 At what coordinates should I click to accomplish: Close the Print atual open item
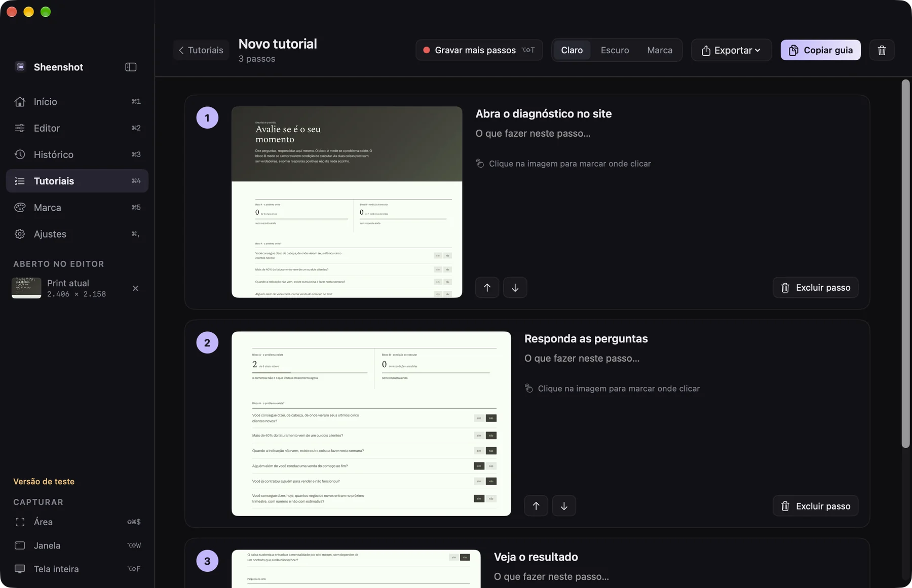(135, 288)
